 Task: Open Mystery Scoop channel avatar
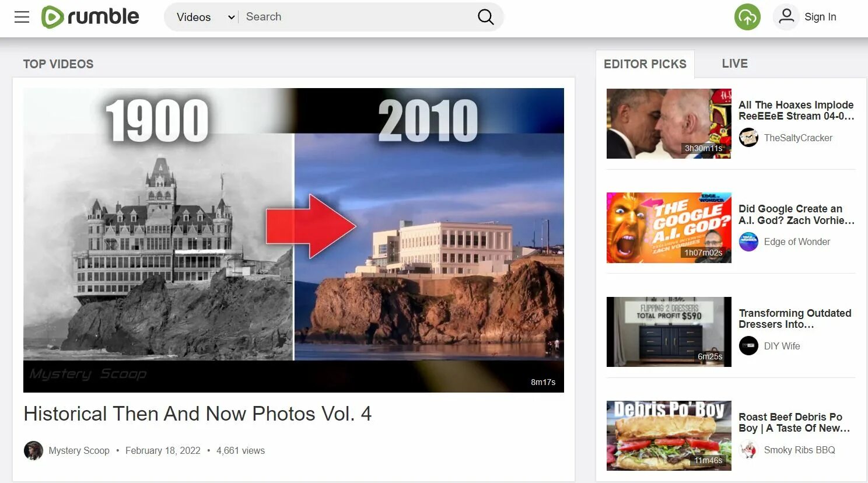click(x=33, y=450)
